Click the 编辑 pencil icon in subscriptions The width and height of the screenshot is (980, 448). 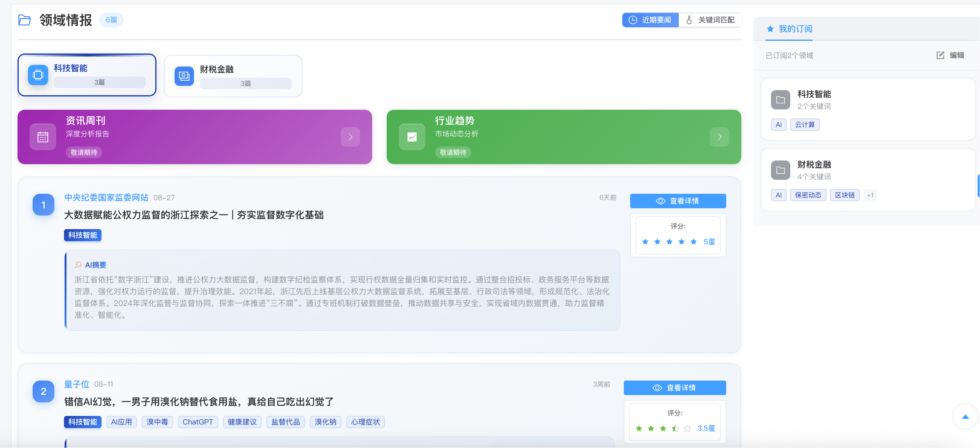940,55
